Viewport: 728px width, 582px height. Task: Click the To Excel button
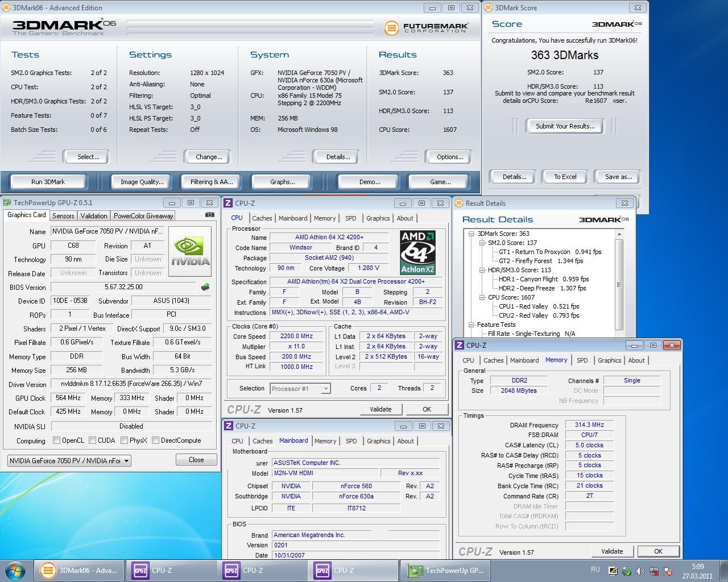[x=565, y=177]
